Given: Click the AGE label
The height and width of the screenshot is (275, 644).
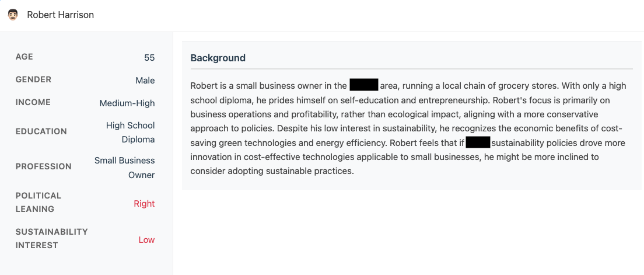Looking at the screenshot, I should (24, 57).
